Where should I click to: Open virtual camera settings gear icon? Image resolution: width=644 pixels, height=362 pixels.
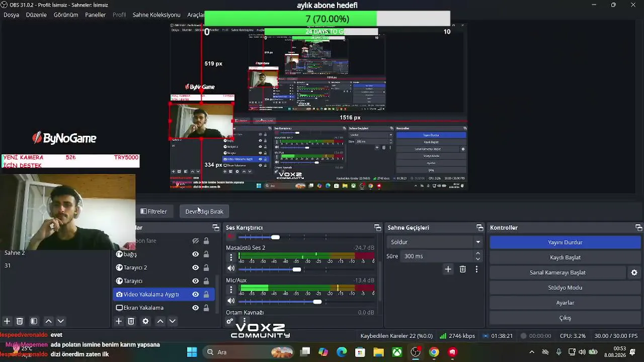click(x=634, y=273)
